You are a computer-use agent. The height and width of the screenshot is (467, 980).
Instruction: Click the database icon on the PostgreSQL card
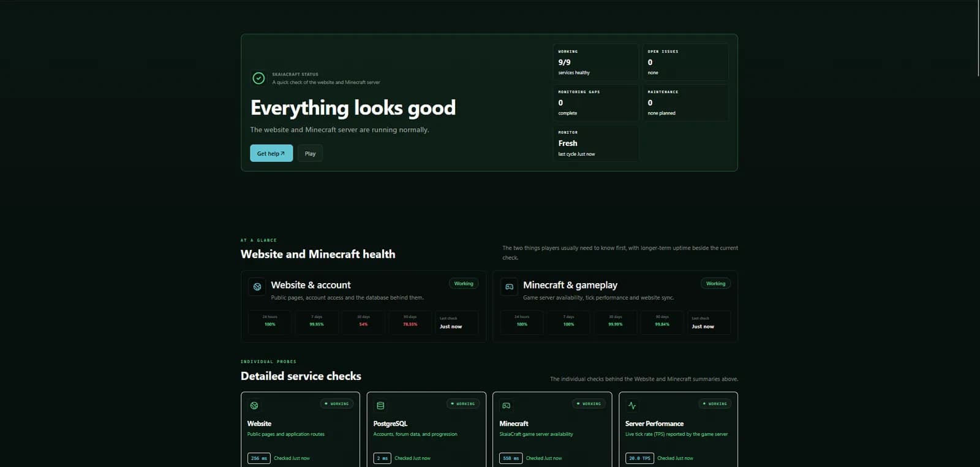pyautogui.click(x=380, y=405)
